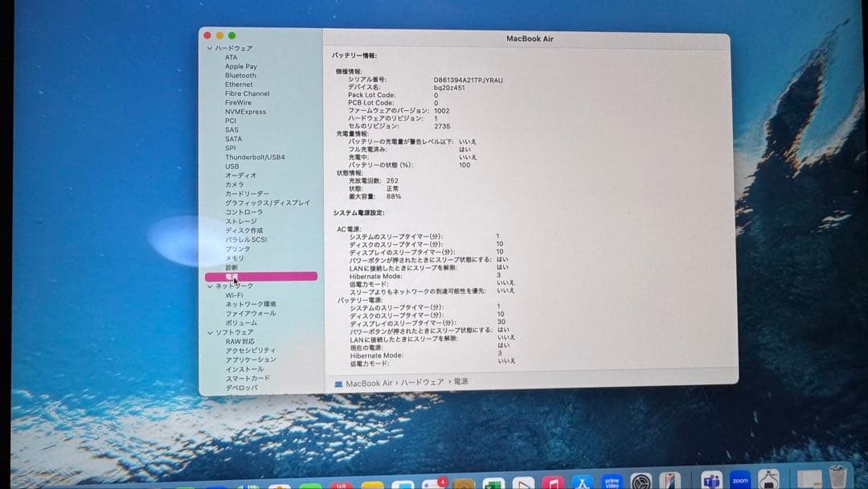Open the Notes app from the Dock
The image size is (868, 489).
(x=371, y=483)
